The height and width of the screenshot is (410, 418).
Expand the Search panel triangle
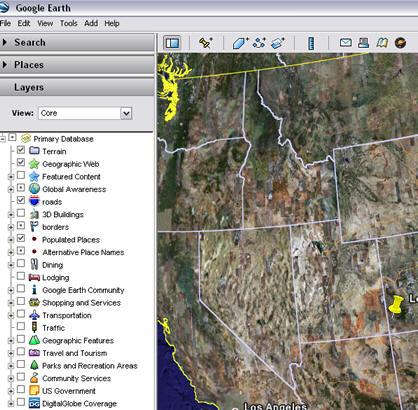pyautogui.click(x=5, y=42)
